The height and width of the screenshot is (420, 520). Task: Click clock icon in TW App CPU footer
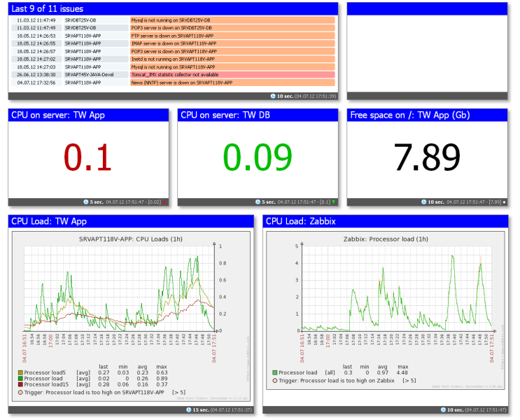click(86, 202)
